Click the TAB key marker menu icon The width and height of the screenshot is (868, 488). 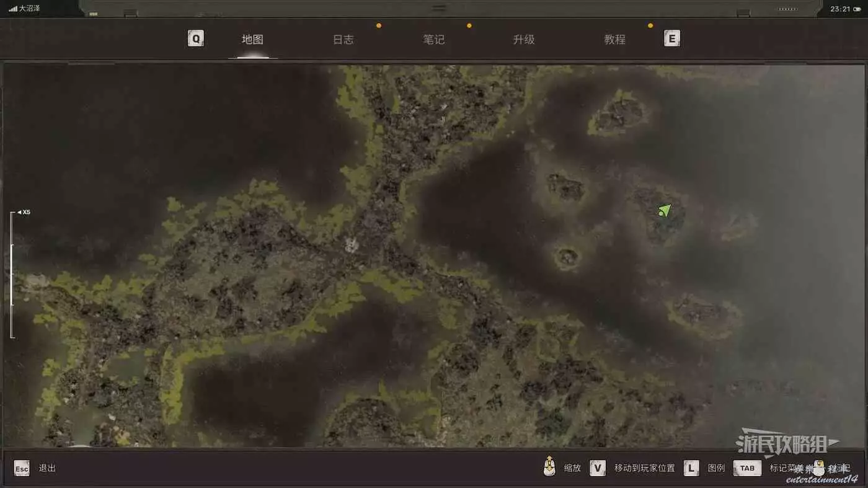tap(747, 468)
